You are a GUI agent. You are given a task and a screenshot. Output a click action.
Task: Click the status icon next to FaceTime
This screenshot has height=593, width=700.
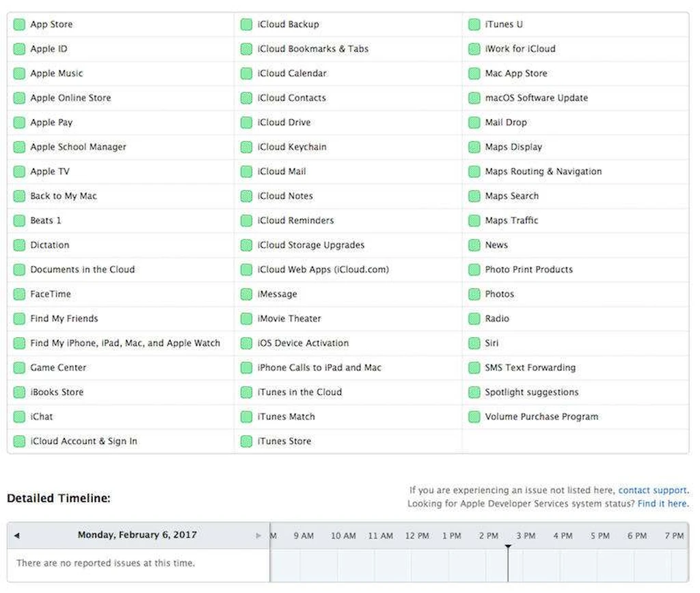tap(19, 294)
